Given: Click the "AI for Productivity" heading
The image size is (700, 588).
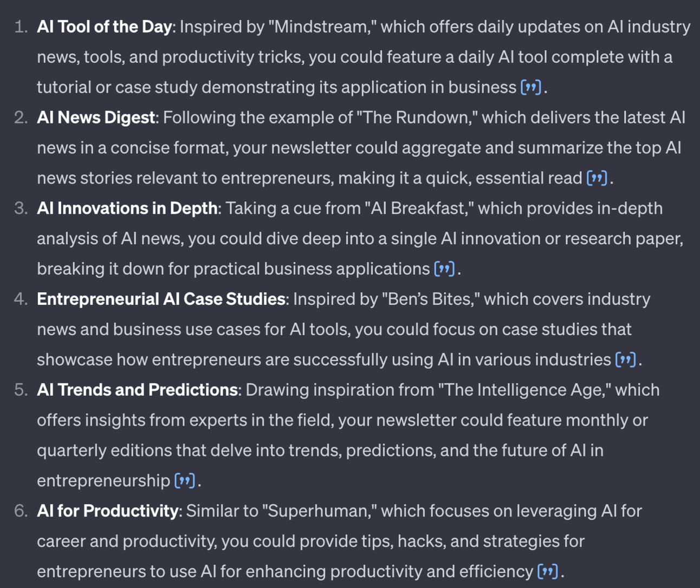Looking at the screenshot, I should (107, 511).
